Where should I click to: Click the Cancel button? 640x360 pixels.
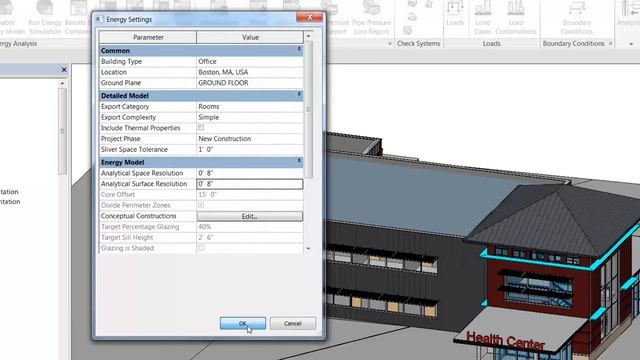point(293,323)
